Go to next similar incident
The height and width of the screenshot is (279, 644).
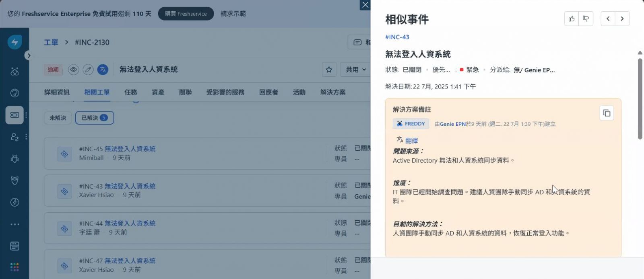coord(622,19)
